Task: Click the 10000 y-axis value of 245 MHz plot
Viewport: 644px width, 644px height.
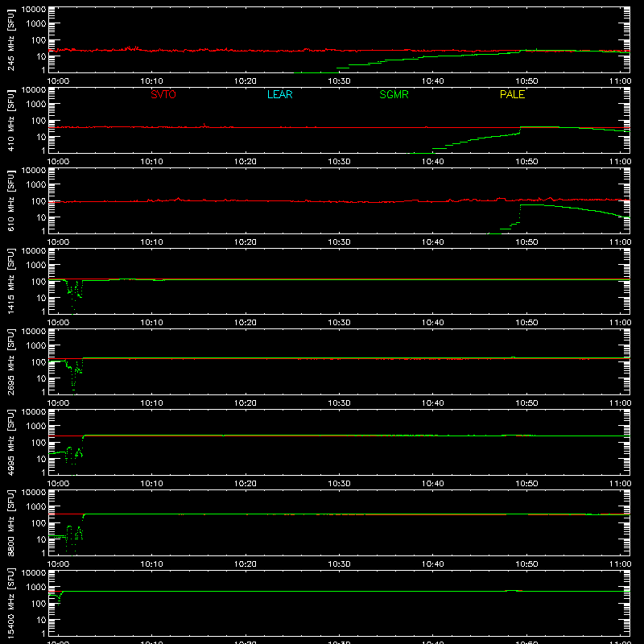Action: coord(34,10)
